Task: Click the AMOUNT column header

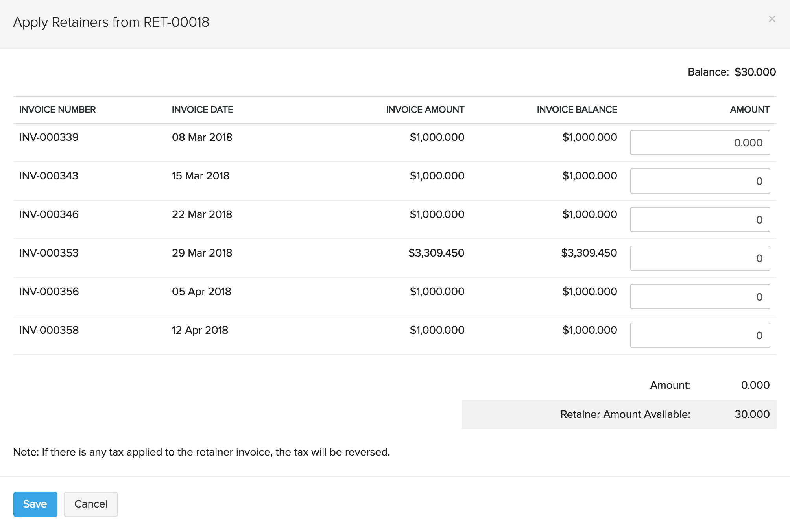Action: coord(749,109)
